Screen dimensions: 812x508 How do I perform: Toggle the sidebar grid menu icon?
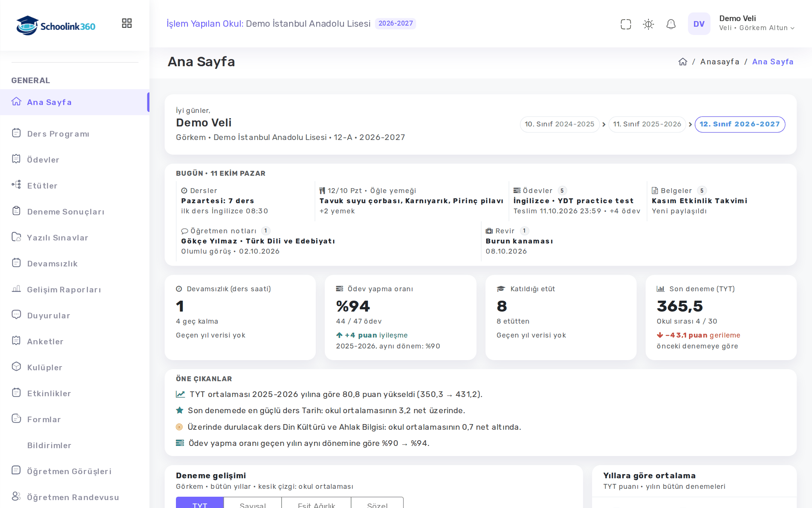click(127, 23)
